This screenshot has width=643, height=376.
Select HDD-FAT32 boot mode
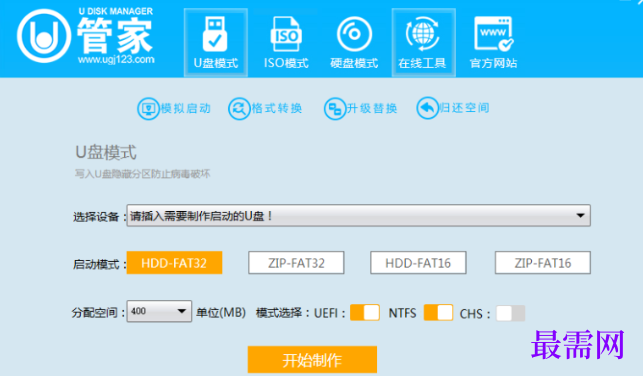tap(174, 263)
